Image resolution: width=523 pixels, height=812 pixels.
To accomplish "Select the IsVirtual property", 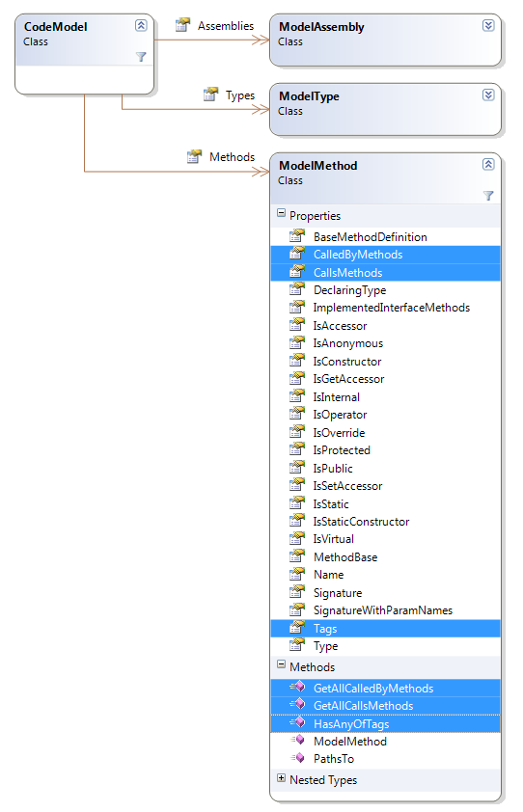I will click(385, 539).
